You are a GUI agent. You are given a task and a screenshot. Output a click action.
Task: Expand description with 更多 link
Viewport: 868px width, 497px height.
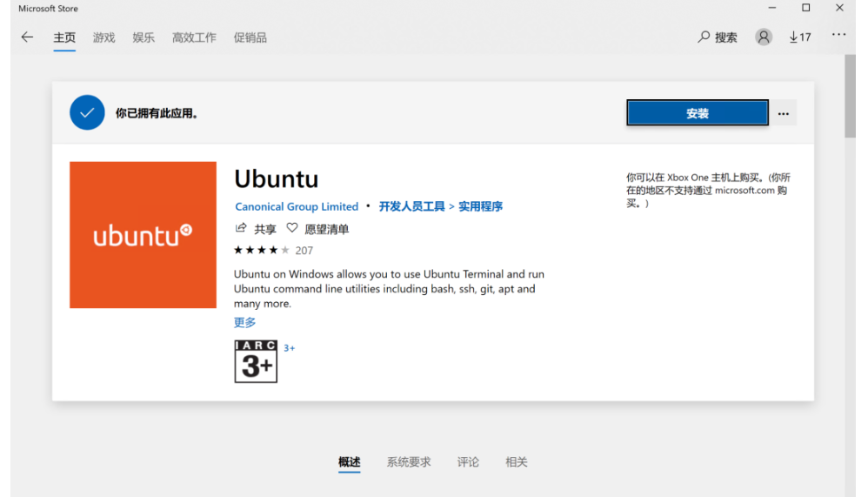click(244, 322)
